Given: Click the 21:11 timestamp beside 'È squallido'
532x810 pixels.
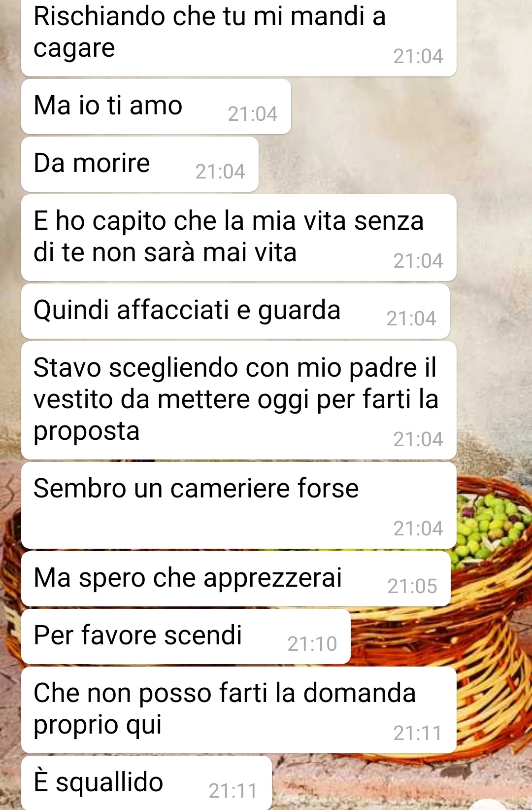Looking at the screenshot, I should [233, 791].
